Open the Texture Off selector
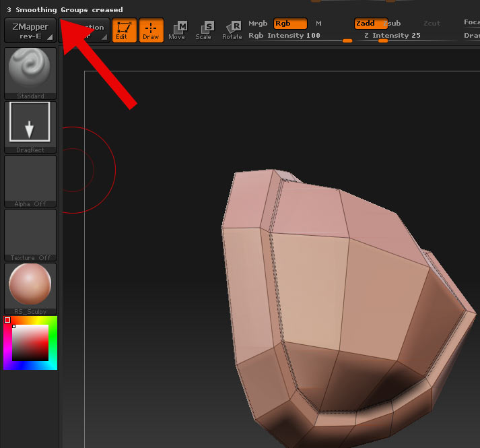Screen dimensions: 480x448 (x=30, y=234)
